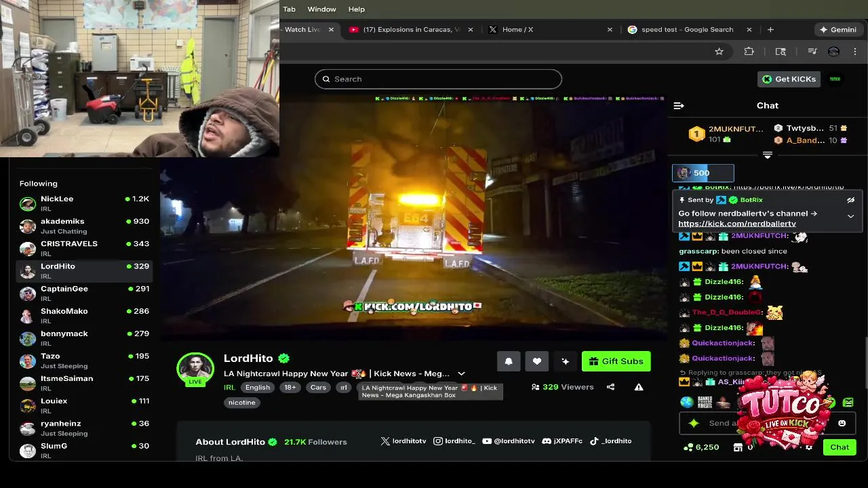Screen dimensions: 868x488
Task: Select the English tag
Action: [257, 388]
